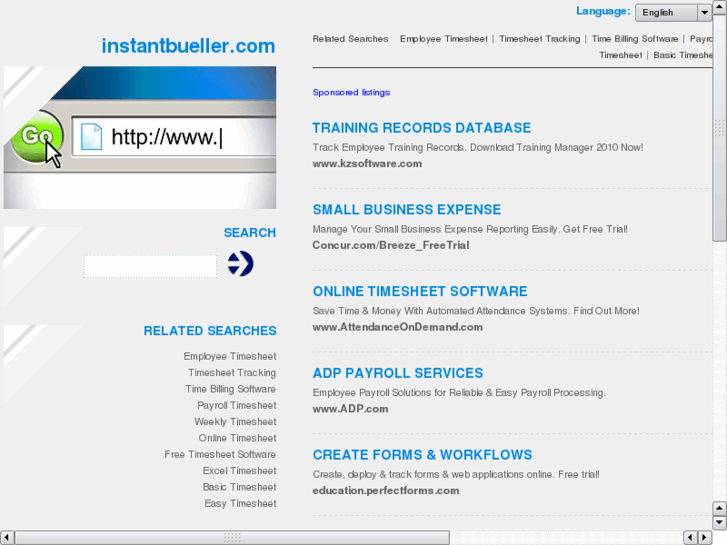The width and height of the screenshot is (727, 545).
Task: Select Timesheet link in second top-bar row
Action: pyautogui.click(x=620, y=55)
